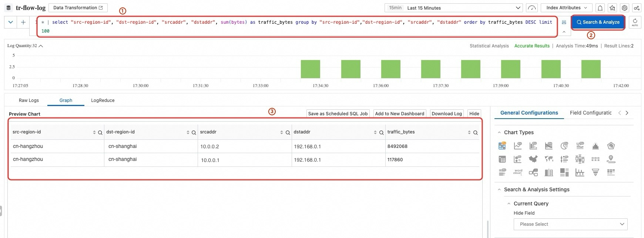Select the location pin map chart type
Image resolution: width=644 pixels, height=238 pixels.
(611, 159)
